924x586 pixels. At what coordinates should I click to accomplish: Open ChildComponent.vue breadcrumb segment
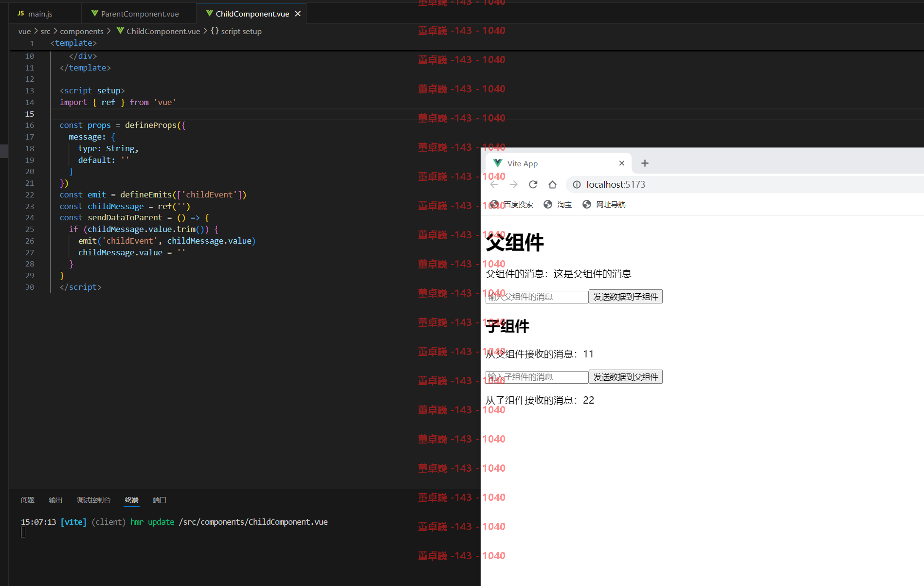pyautogui.click(x=163, y=31)
